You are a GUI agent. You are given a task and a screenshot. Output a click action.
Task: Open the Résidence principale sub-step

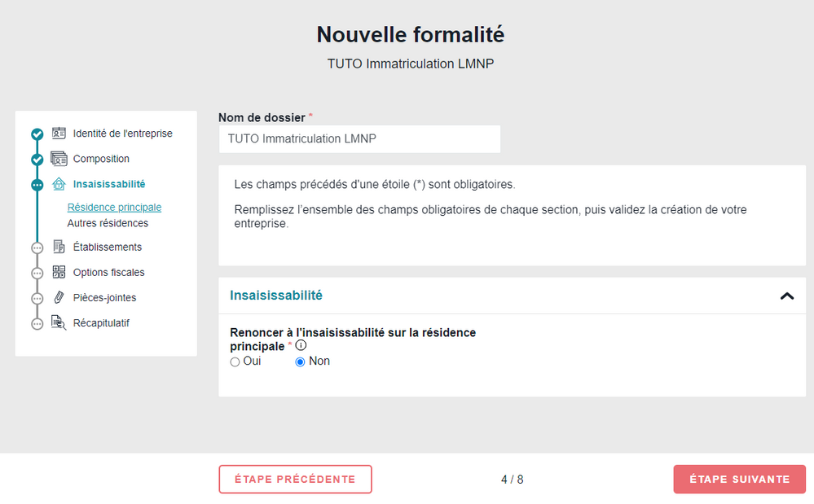[114, 208]
